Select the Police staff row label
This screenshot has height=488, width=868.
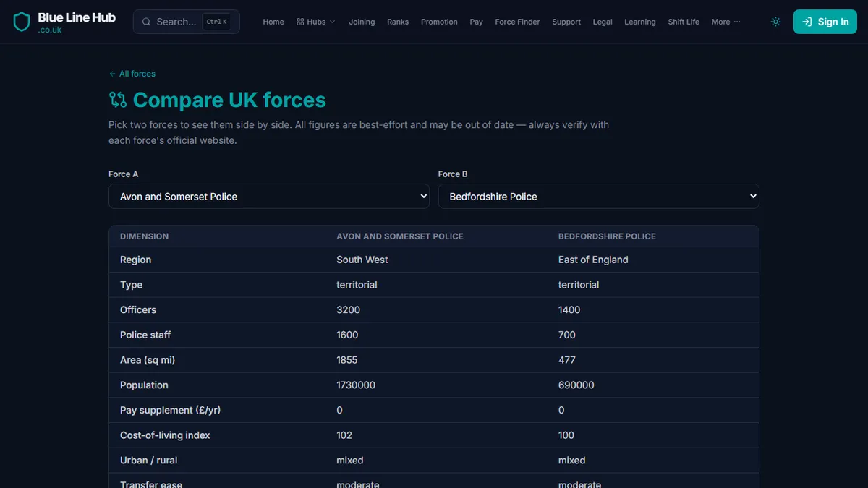(145, 335)
